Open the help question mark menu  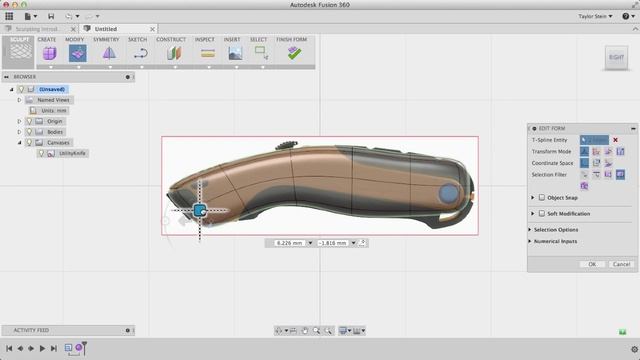(x=628, y=16)
